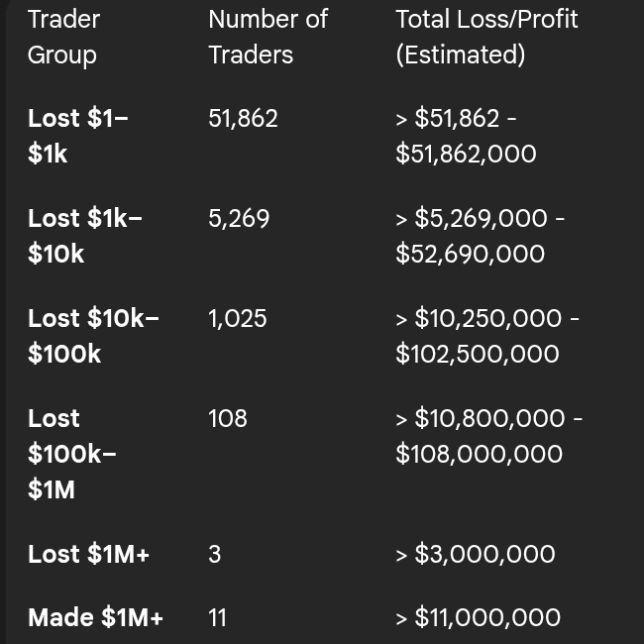
Task: Click the Made $1M+ row label
Action: [x=95, y=617]
